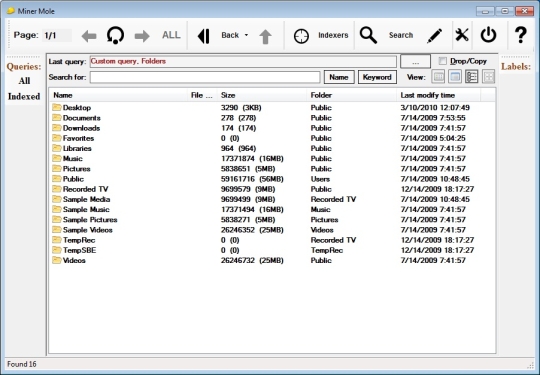
Task: Open settings wrench tools icon
Action: pyautogui.click(x=462, y=35)
